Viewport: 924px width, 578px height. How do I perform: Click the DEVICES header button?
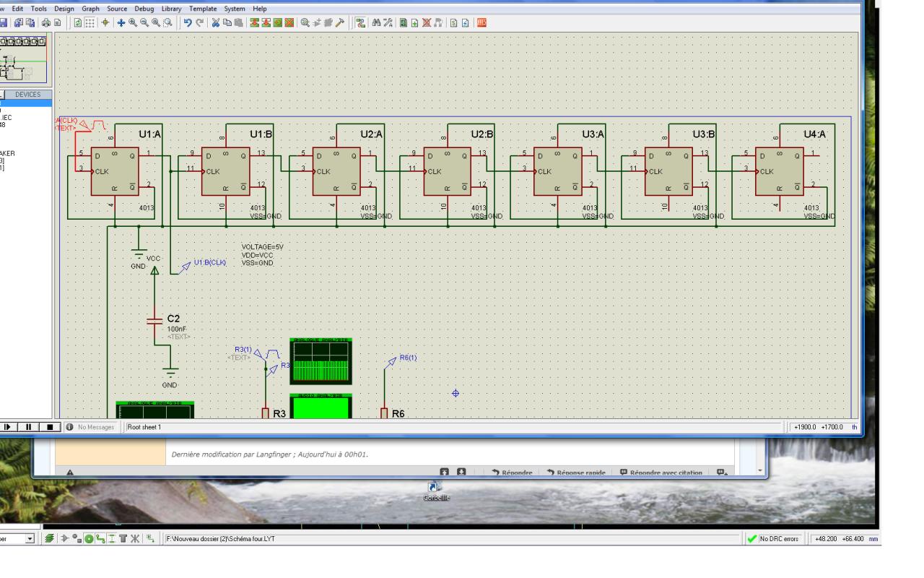30,95
